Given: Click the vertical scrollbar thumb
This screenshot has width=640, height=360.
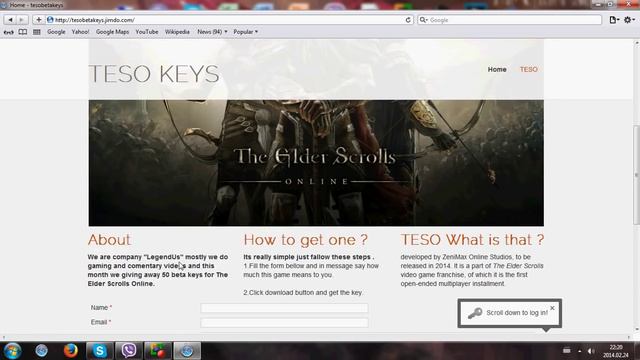Looking at the screenshot, I should pos(636,175).
